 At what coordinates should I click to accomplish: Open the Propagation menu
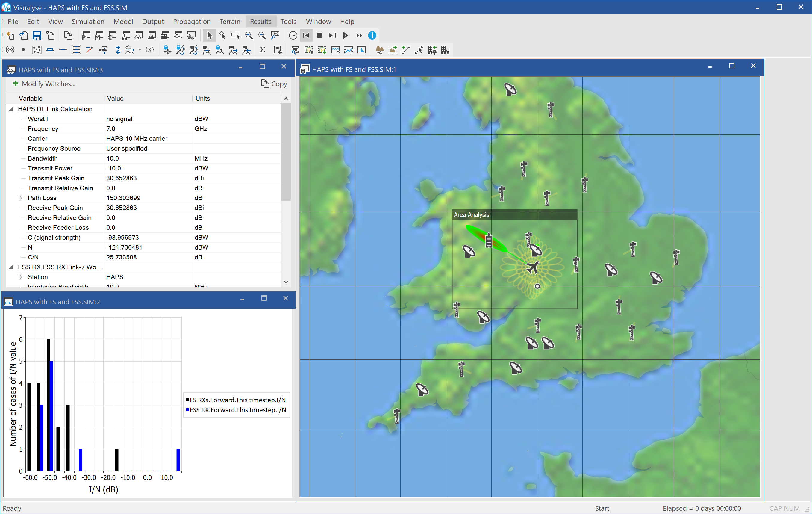(192, 22)
